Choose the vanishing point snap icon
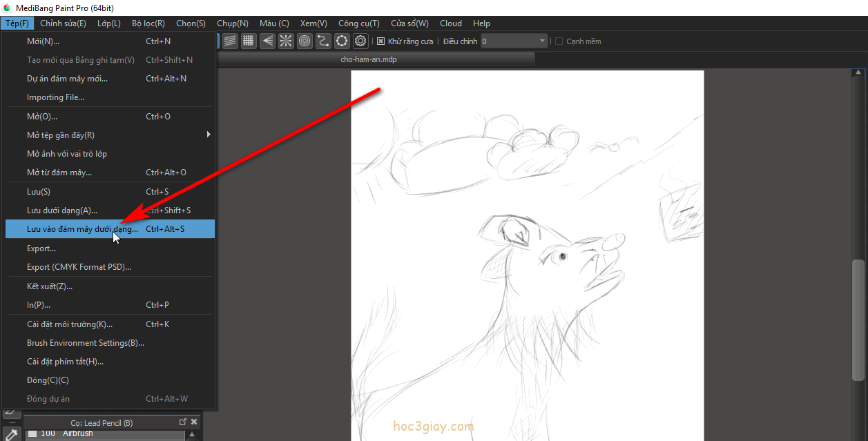The height and width of the screenshot is (441, 868). [x=267, y=41]
